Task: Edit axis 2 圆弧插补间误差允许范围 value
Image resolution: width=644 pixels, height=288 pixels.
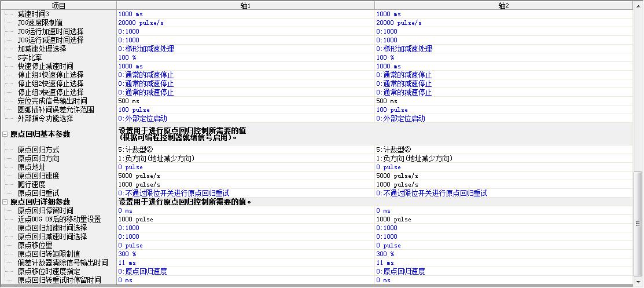Action: tap(392, 110)
